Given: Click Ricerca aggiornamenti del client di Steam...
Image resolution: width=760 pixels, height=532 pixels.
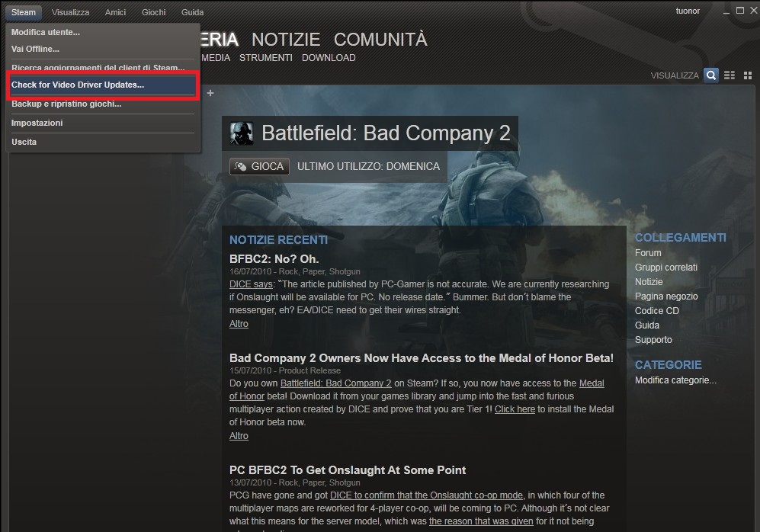Looking at the screenshot, I should 102,67.
